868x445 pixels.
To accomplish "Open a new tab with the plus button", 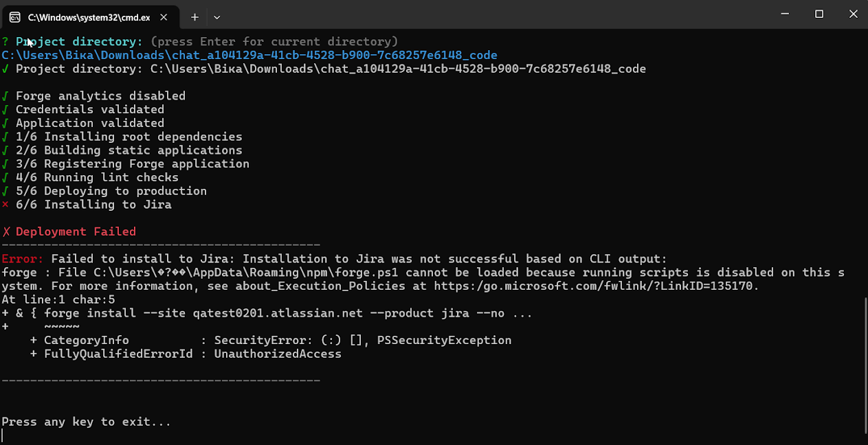I will coord(194,16).
